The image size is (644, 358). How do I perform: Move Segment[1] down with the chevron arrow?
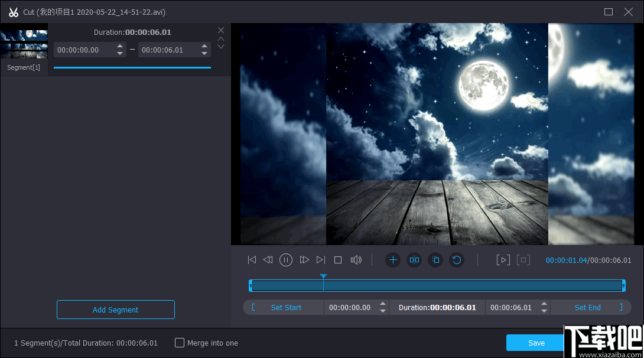(221, 47)
